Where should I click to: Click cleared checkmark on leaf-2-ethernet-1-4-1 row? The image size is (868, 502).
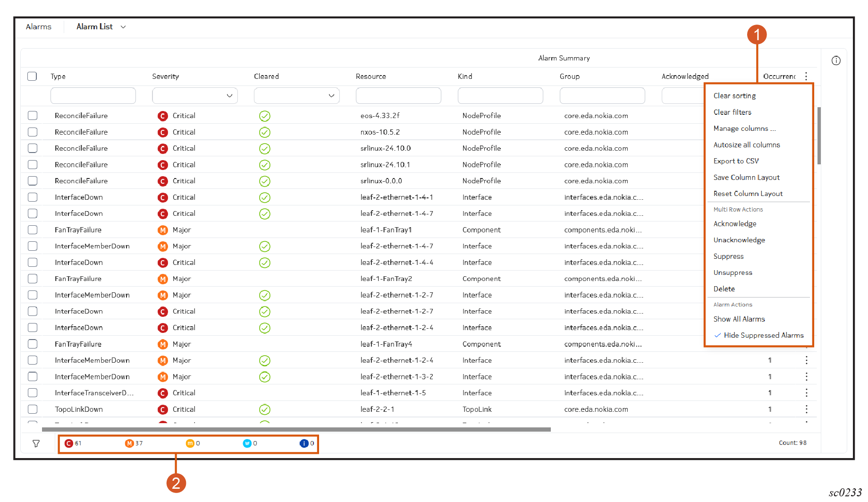[x=265, y=197]
